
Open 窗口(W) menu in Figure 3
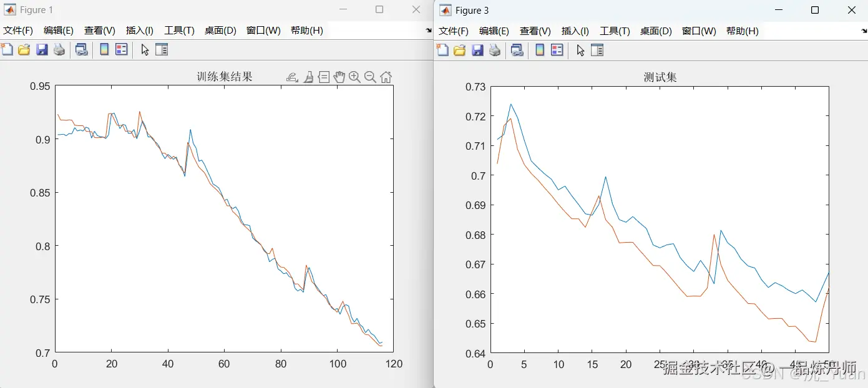(700, 31)
